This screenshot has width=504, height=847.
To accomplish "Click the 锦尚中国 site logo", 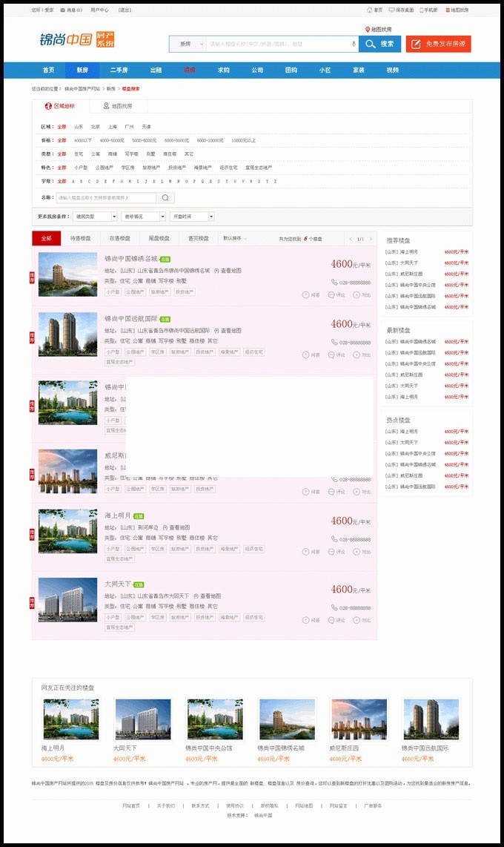I will tap(76, 39).
